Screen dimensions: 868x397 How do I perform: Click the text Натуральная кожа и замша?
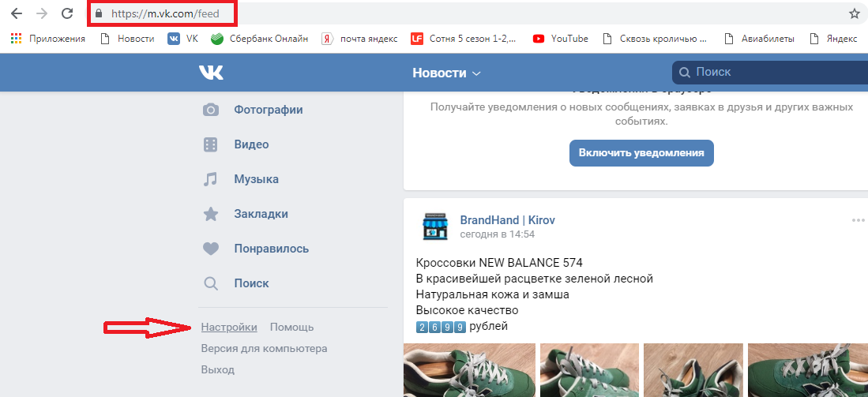pos(492,294)
